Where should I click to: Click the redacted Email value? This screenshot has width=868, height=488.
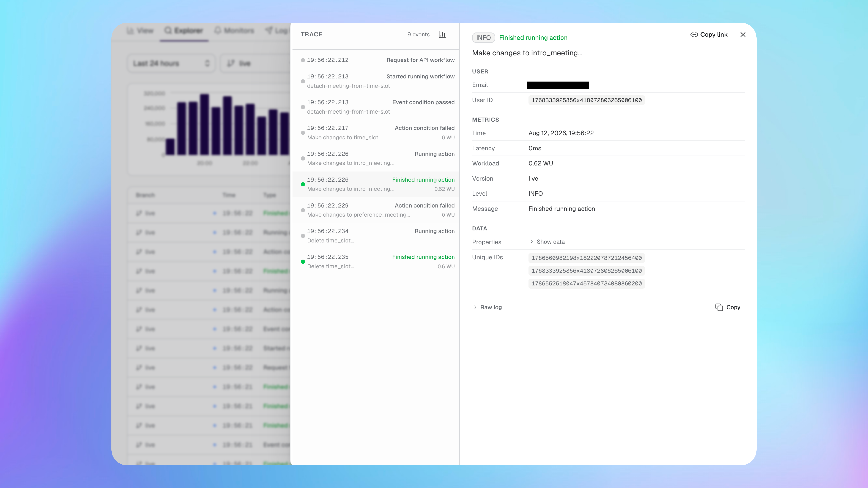click(x=558, y=85)
